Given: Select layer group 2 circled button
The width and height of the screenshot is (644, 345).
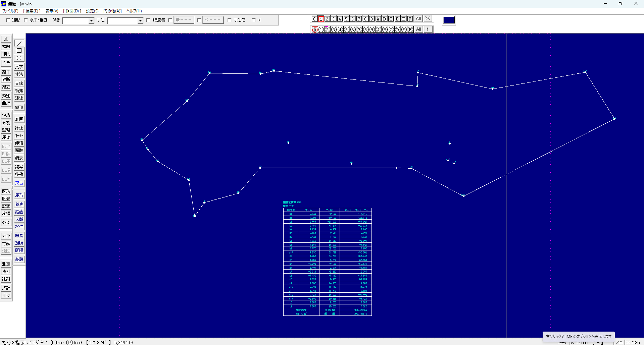Looking at the screenshot, I should pyautogui.click(x=328, y=30).
